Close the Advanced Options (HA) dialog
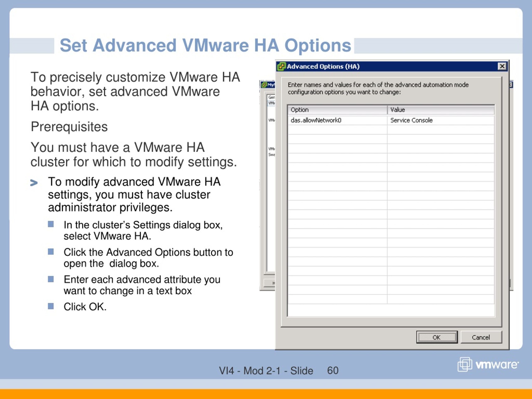 point(502,66)
